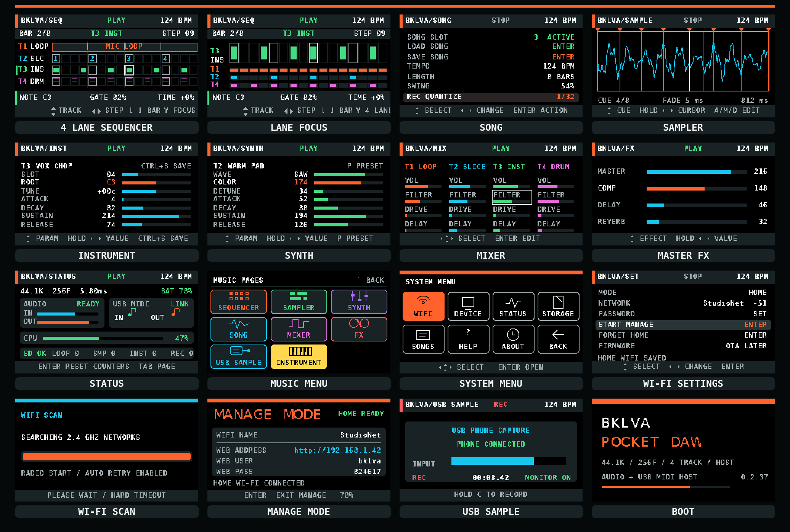Select the LOAD SONG row
The width and height of the screenshot is (790, 532).
(x=491, y=46)
